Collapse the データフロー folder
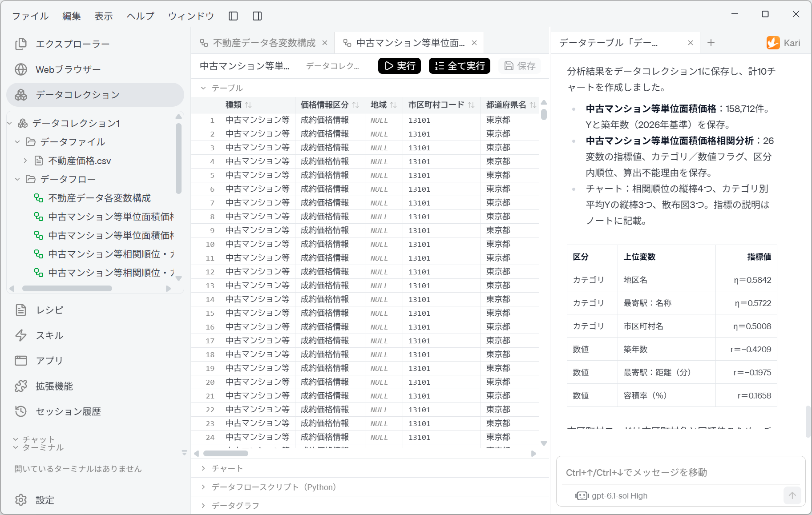This screenshot has height=515, width=812. click(17, 179)
